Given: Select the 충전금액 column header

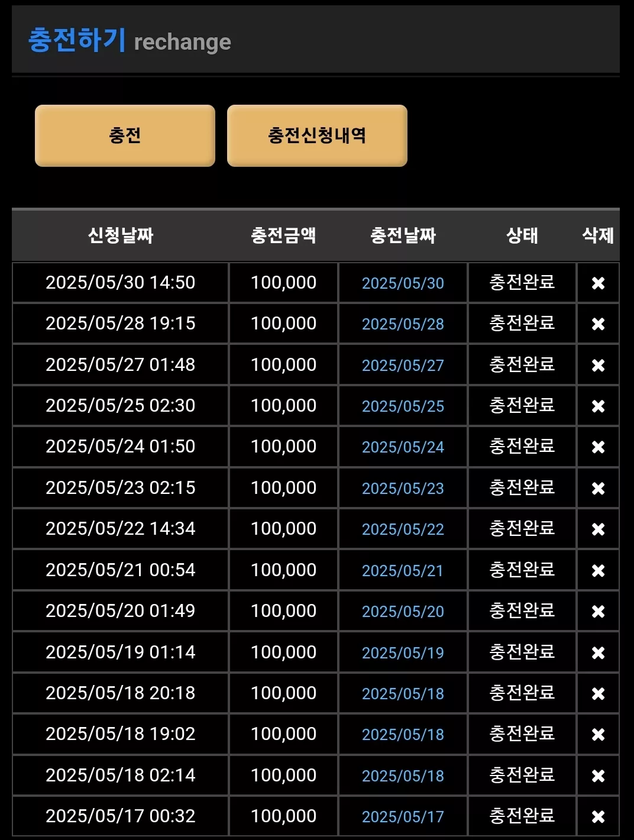Looking at the screenshot, I should (x=283, y=235).
